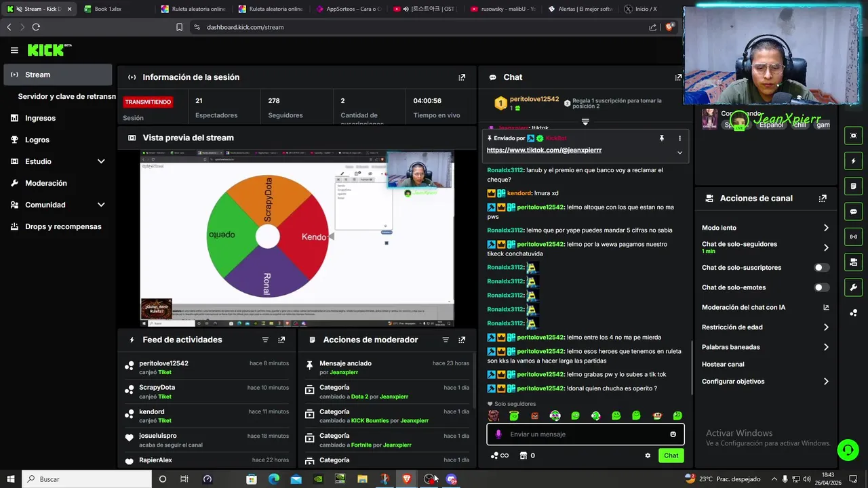868x488 pixels.
Task: Open Ingresos in the sidebar
Action: [x=58, y=118]
